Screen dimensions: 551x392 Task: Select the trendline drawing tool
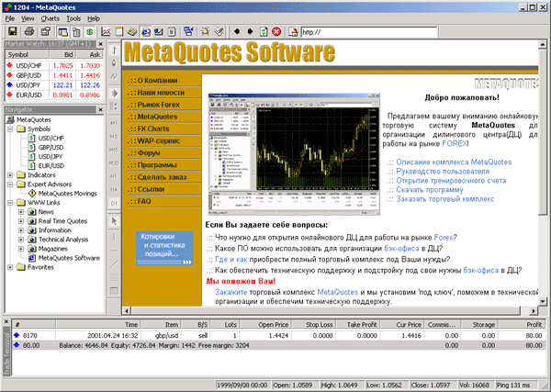click(x=114, y=264)
